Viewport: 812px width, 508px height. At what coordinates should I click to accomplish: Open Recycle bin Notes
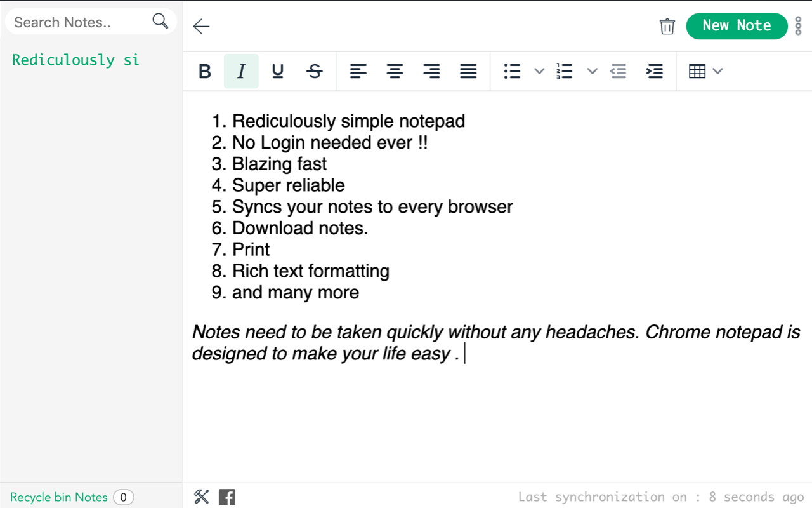pos(59,497)
